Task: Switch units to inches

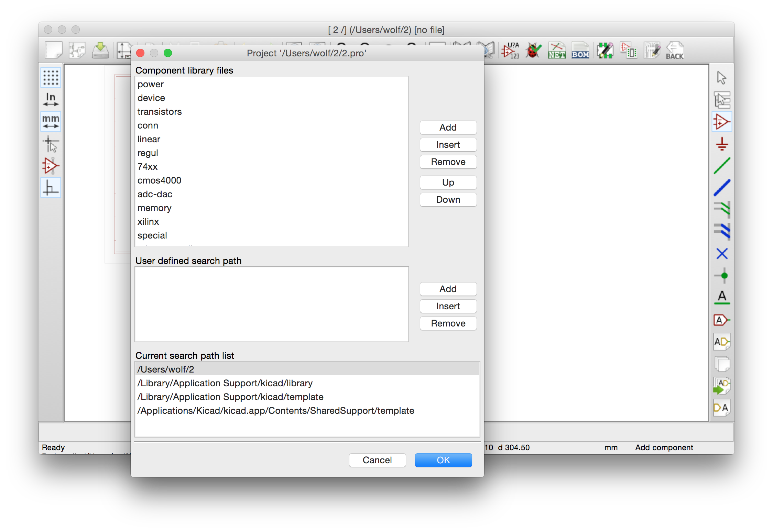Action: point(51,99)
